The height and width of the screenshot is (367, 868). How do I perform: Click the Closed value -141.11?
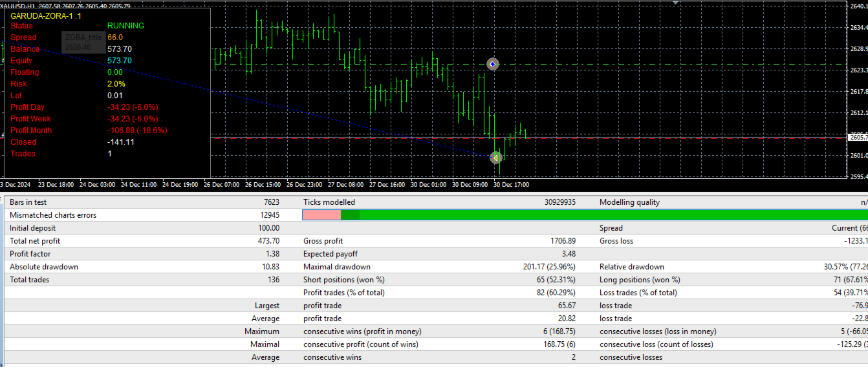pos(121,142)
